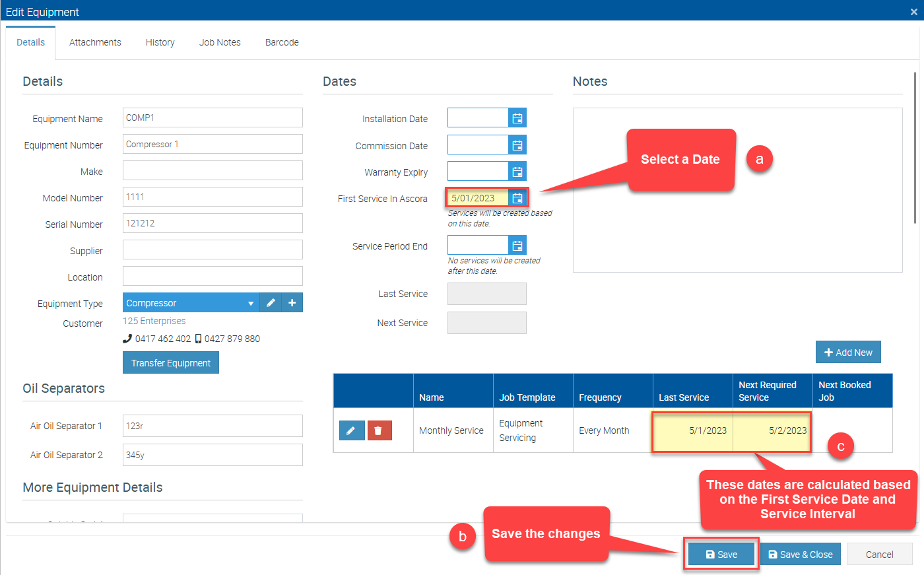This screenshot has height=575, width=924.
Task: Open the First Service In Ascora calendar picker
Action: pos(517,198)
